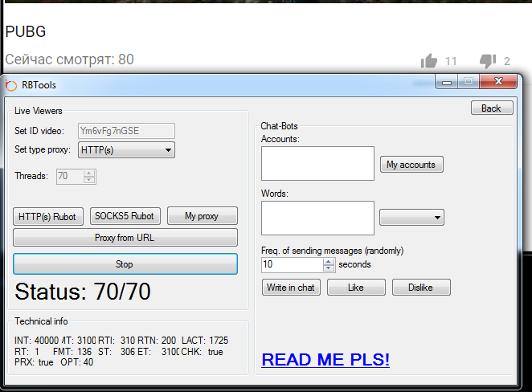Viewport: 532px width, 392px height.
Task: Click the chat-bot Like button
Action: pos(356,288)
